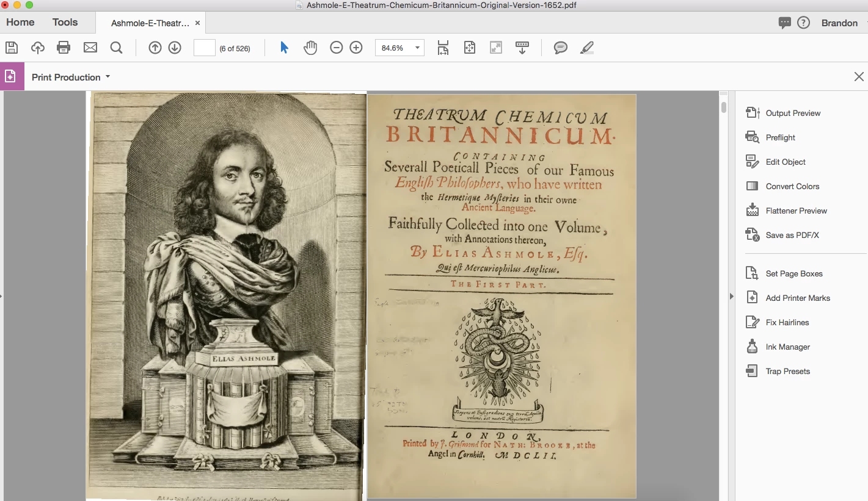Switch to the Home tab
This screenshot has width=868, height=501.
tap(20, 22)
